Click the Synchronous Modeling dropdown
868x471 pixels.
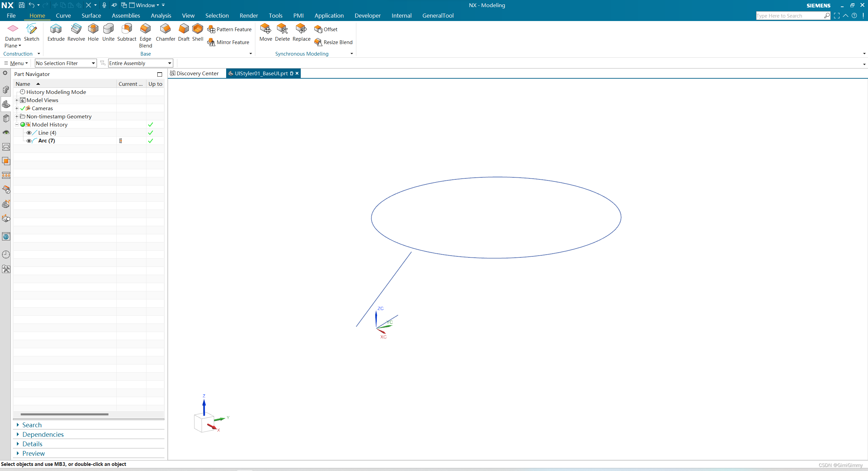(352, 53)
